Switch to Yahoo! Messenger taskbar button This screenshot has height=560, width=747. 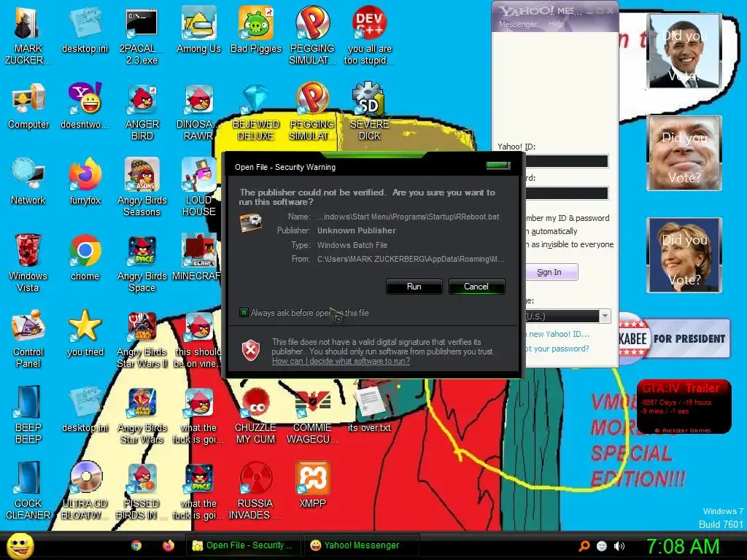point(360,545)
